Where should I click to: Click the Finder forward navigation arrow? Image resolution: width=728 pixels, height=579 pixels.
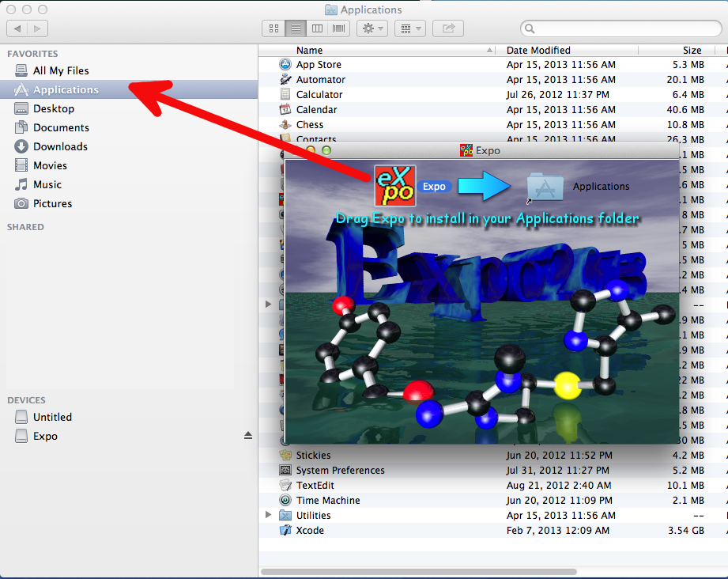point(38,28)
